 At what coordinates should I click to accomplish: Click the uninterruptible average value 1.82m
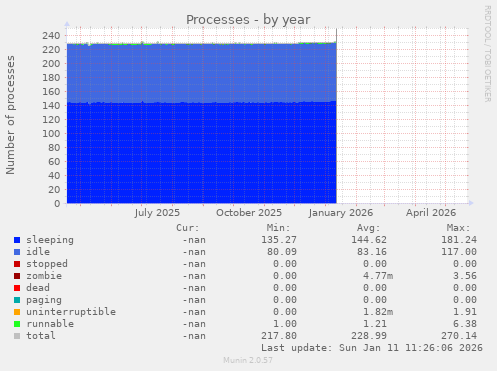coord(378,312)
